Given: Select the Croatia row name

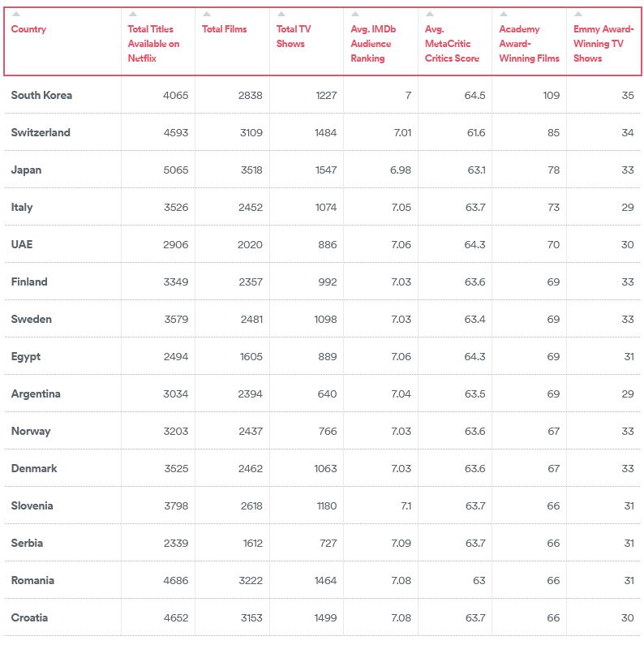Looking at the screenshot, I should point(29,618).
